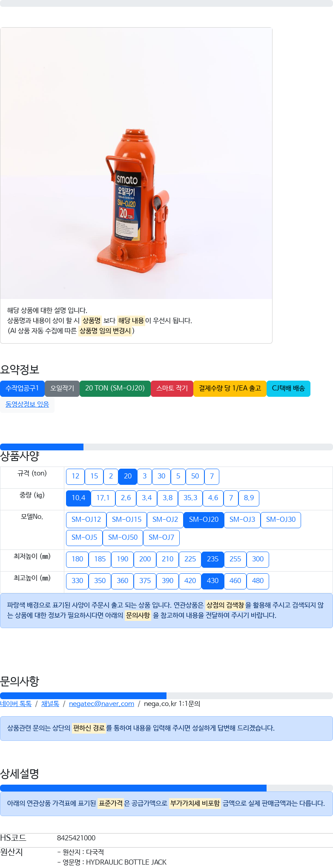Viewport: 333px width, 868px height.
Task: Open the 동영상정보 있음 link
Action: click(x=27, y=404)
